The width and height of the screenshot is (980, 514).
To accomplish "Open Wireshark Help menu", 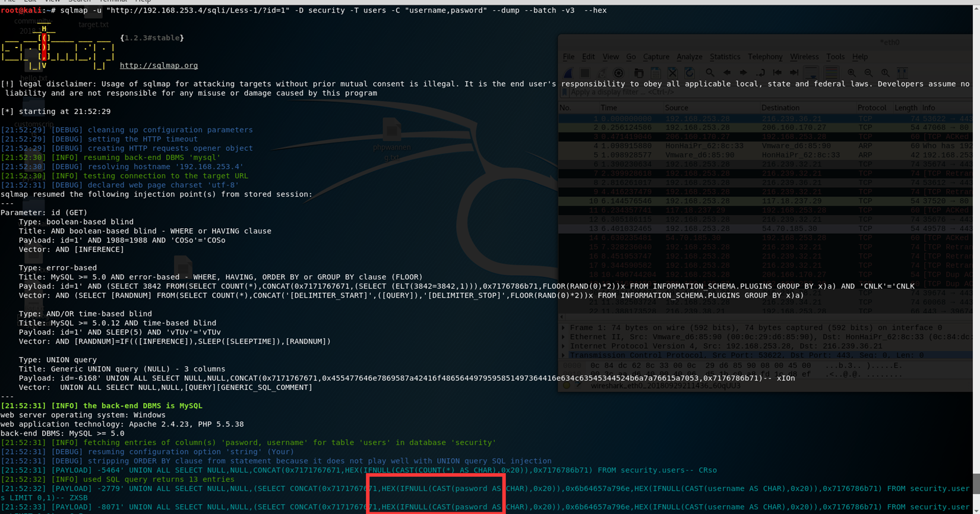I will click(860, 57).
